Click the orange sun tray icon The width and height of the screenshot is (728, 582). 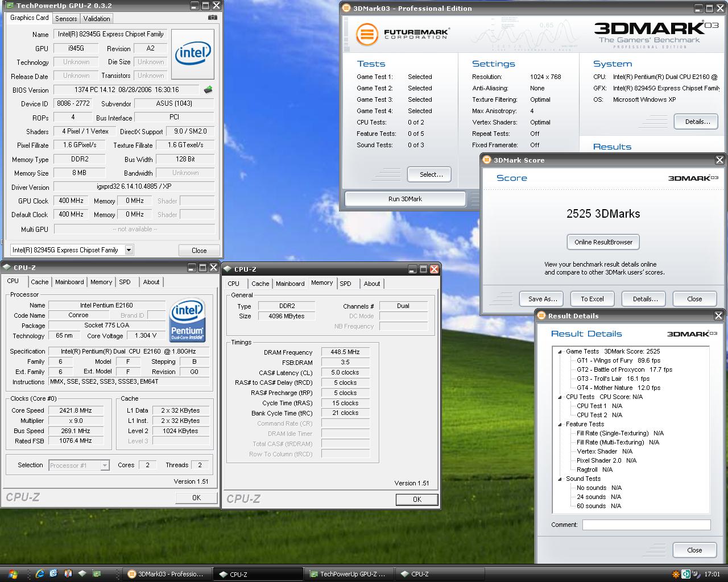676,574
